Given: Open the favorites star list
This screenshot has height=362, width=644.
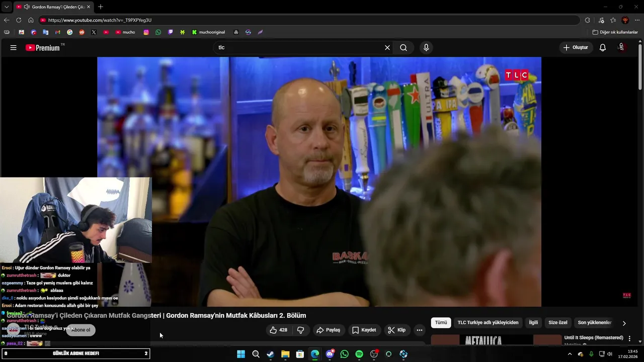Looking at the screenshot, I should (x=613, y=20).
